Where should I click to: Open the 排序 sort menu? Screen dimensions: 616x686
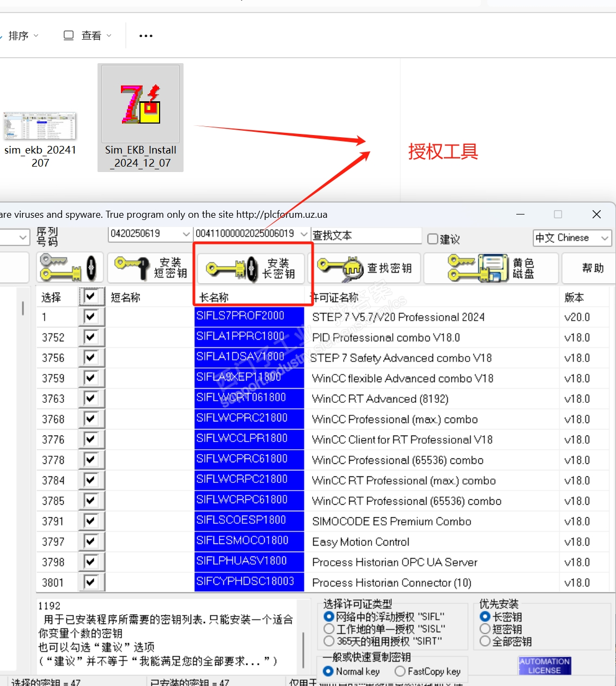23,36
